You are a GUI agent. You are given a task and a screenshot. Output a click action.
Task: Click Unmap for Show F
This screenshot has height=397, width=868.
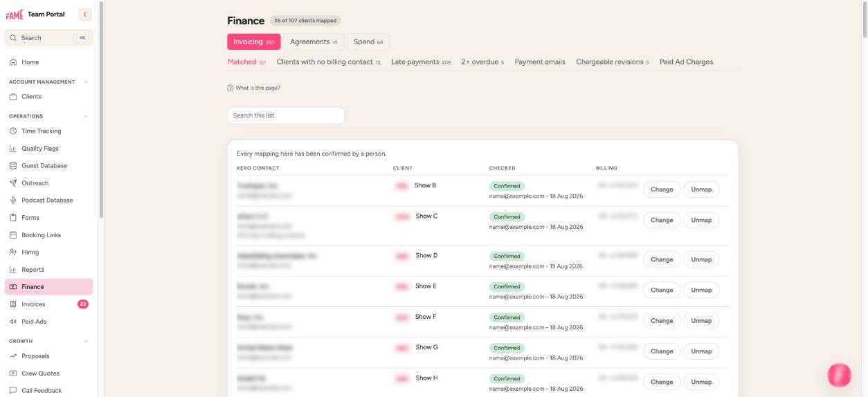point(701,321)
